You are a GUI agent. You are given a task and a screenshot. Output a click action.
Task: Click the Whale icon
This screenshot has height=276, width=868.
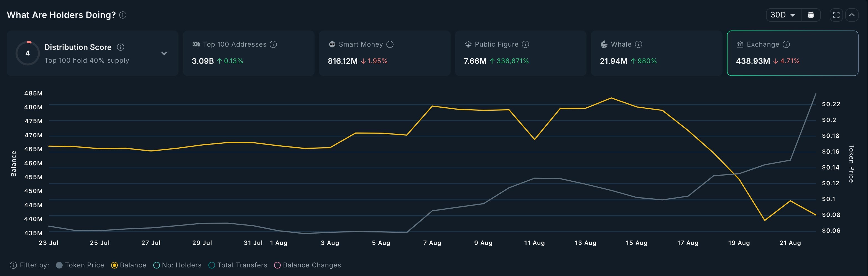(604, 44)
